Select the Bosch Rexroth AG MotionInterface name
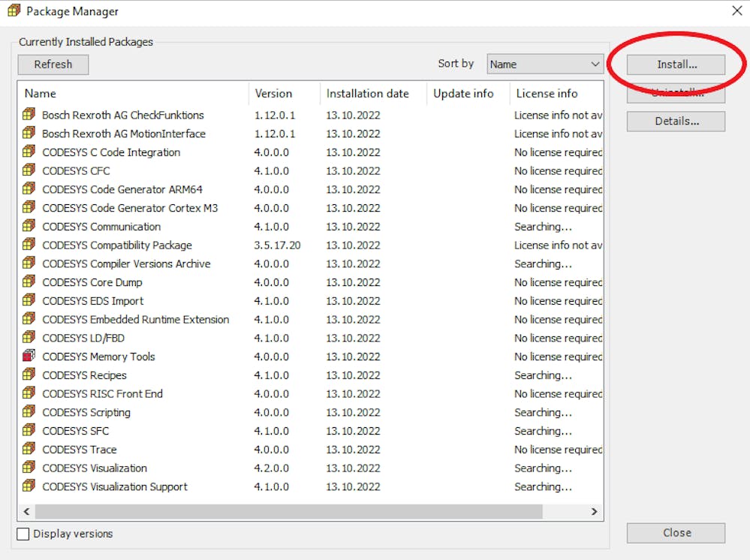Screen dimensions: 750x560 tap(124, 134)
